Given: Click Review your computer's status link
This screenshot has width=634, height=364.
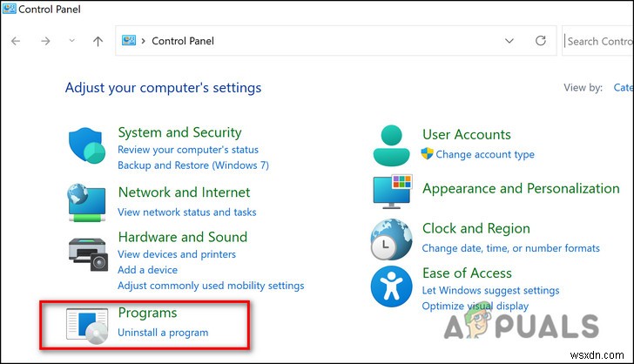Looking at the screenshot, I should click(x=188, y=150).
